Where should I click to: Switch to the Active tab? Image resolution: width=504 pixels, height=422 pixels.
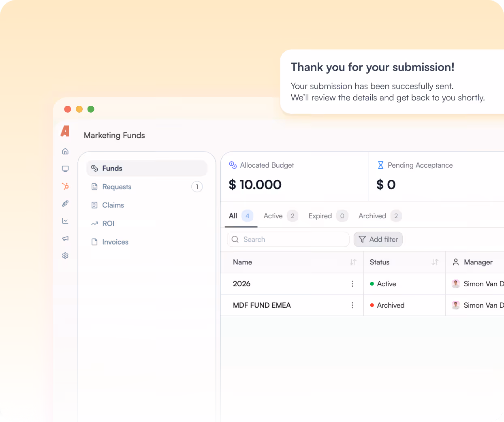pyautogui.click(x=281, y=216)
